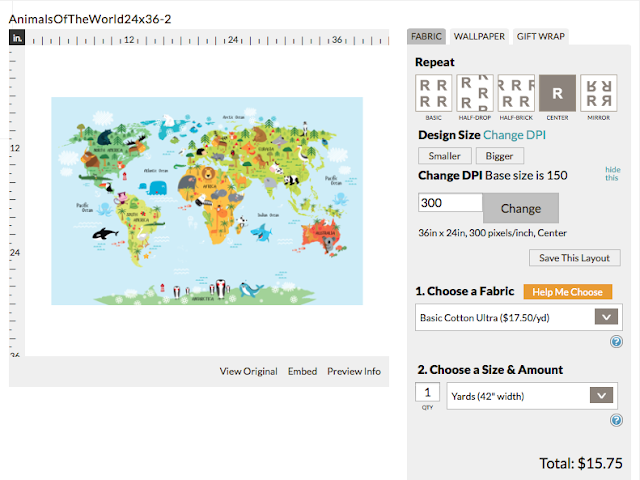This screenshot has width=640, height=480.
Task: Click the world map design preview
Action: (207, 201)
